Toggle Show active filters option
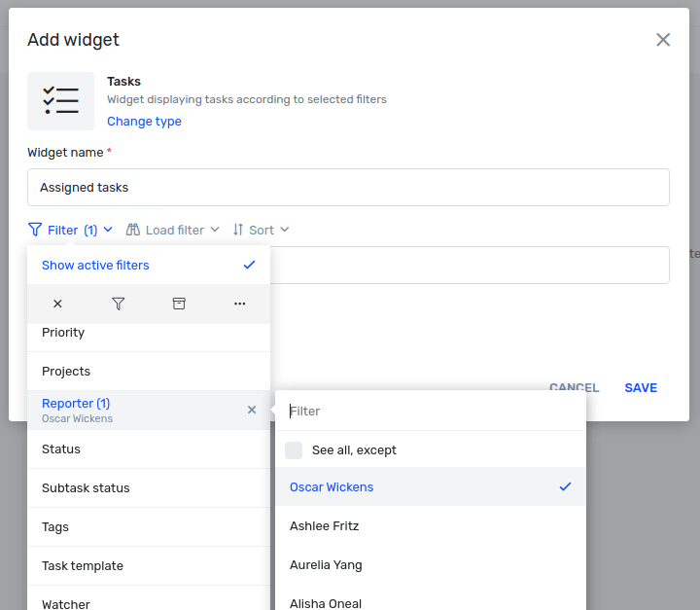The height and width of the screenshot is (610, 700). pos(149,265)
